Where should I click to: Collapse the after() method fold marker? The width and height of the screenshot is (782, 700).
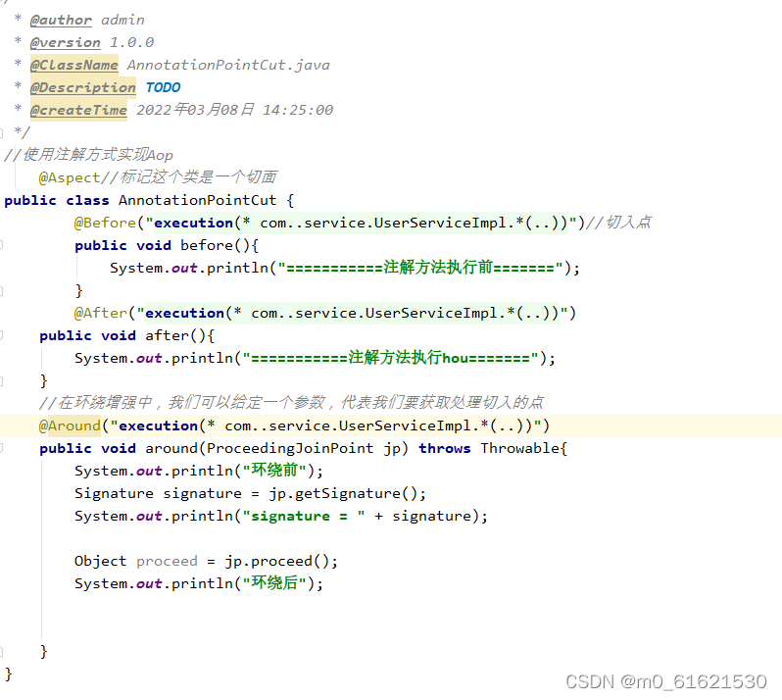pos(2,335)
